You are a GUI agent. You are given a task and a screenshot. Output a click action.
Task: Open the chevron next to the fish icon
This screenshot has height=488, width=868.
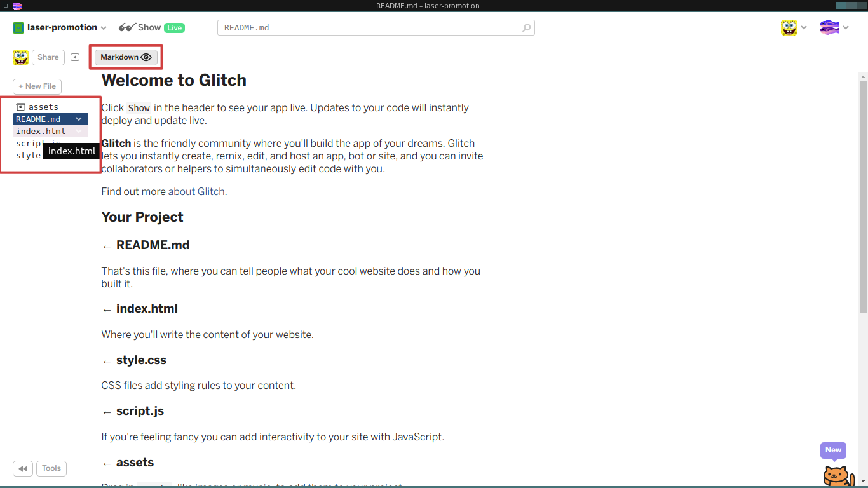pos(846,28)
